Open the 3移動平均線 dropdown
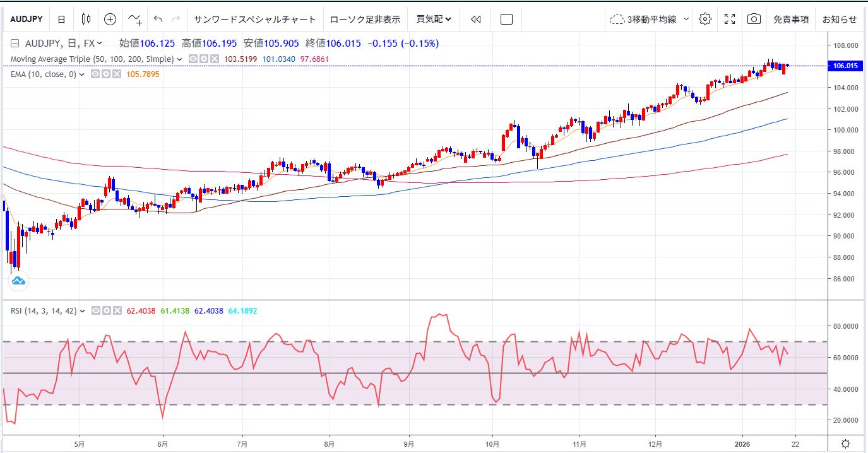The height and width of the screenshot is (453, 868). point(649,19)
